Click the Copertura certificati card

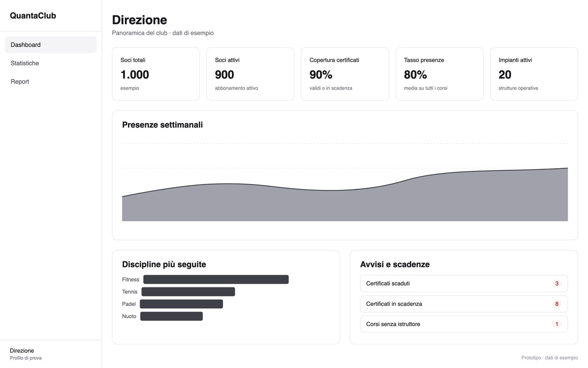[x=345, y=74]
